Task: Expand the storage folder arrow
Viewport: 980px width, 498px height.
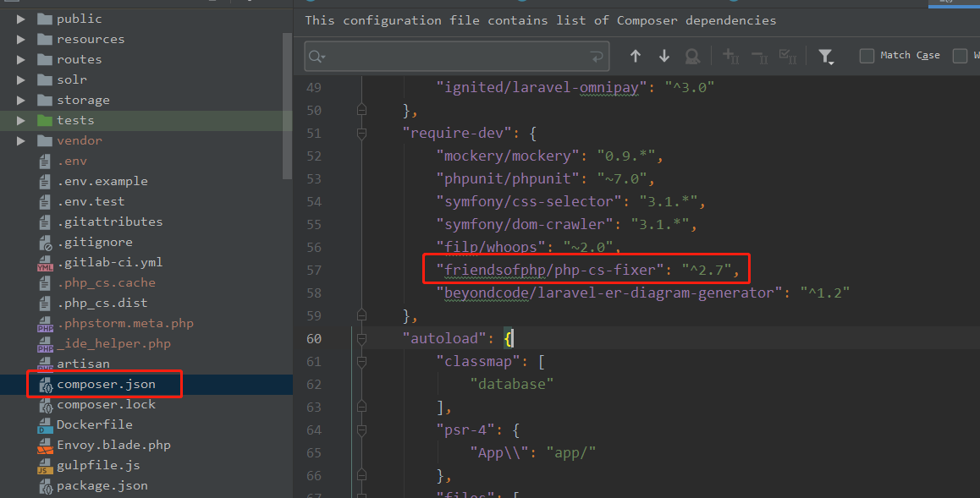Action: (x=20, y=101)
